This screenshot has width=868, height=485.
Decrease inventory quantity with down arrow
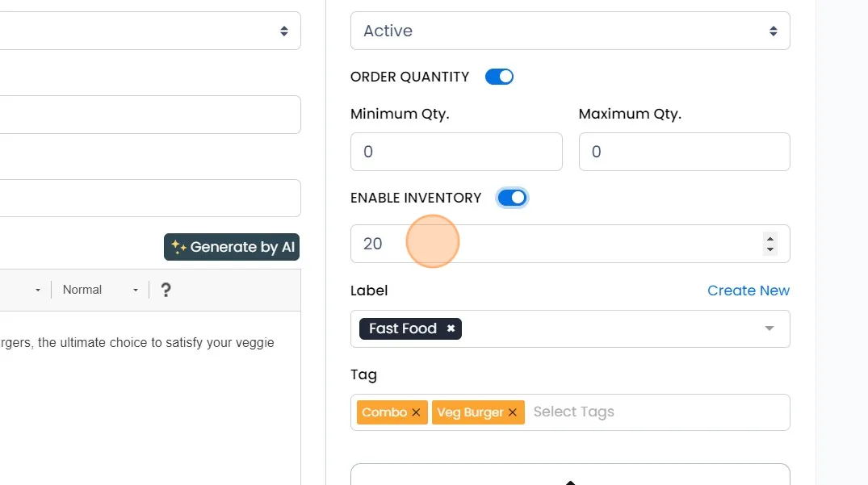click(x=770, y=249)
